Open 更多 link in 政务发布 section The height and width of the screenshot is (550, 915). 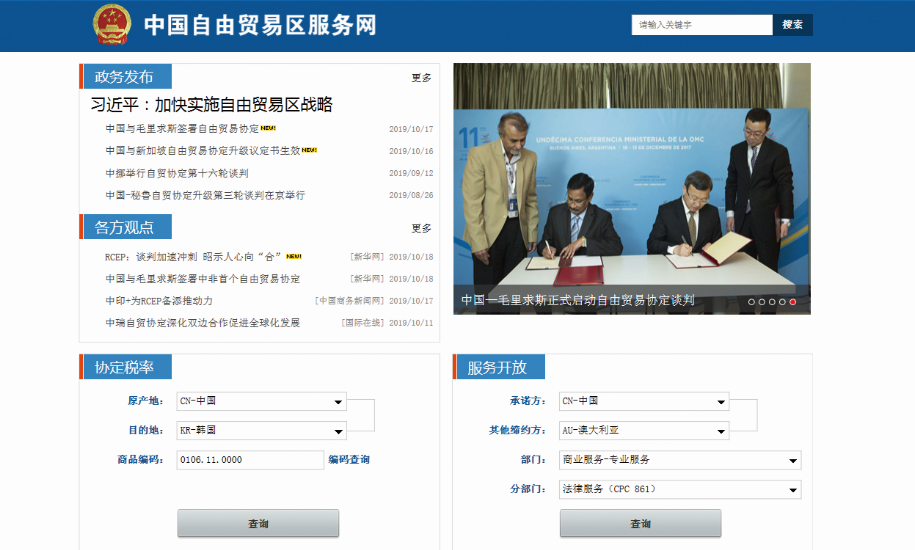pyautogui.click(x=421, y=78)
